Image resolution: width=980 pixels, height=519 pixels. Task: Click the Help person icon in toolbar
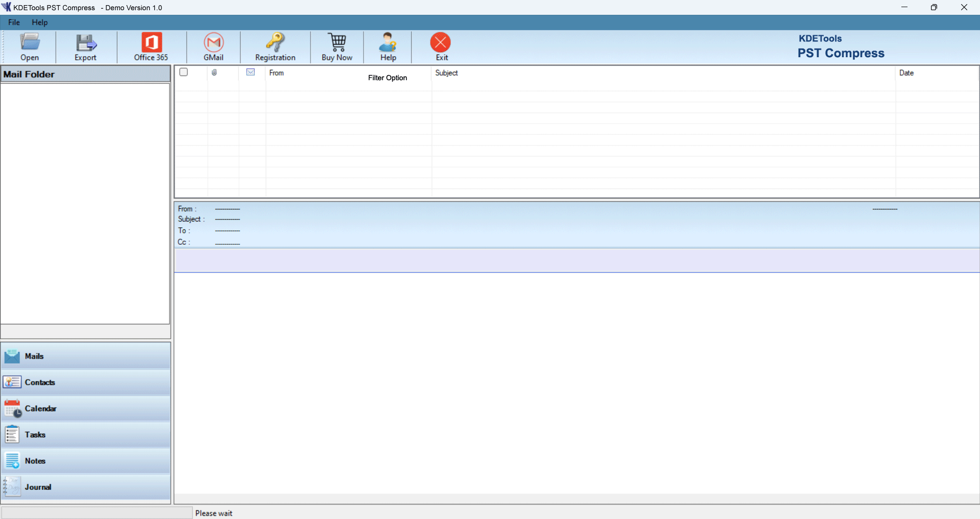(x=388, y=43)
